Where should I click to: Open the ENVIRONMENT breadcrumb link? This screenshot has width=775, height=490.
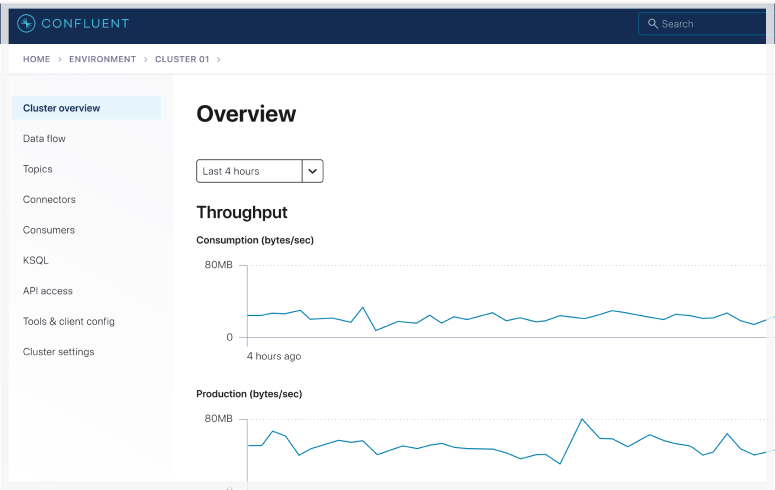[102, 59]
